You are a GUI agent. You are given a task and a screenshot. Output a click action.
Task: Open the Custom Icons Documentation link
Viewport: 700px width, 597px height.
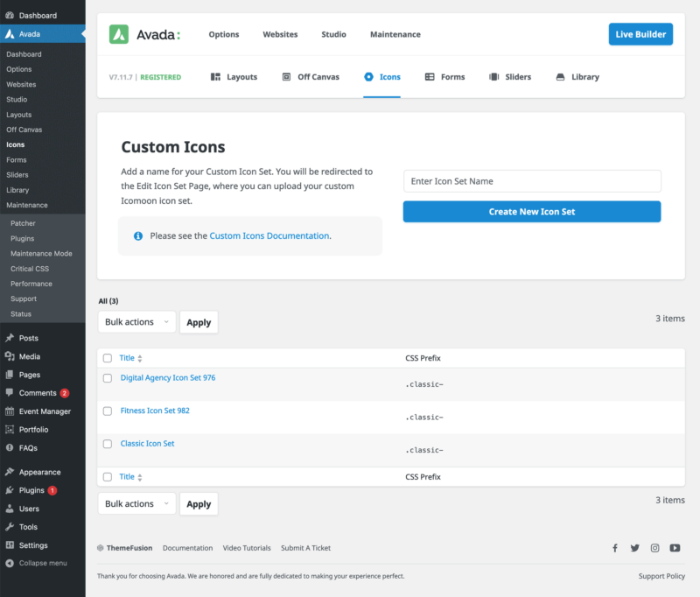click(x=269, y=236)
